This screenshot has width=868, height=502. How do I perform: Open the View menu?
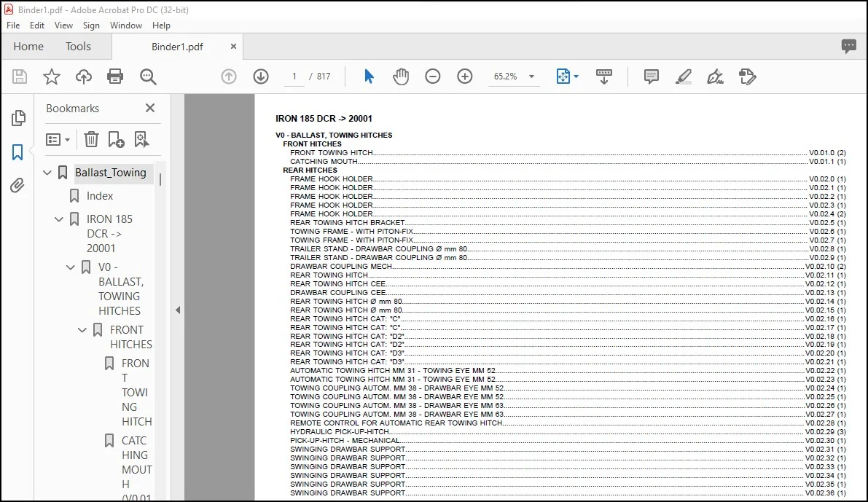(x=63, y=26)
